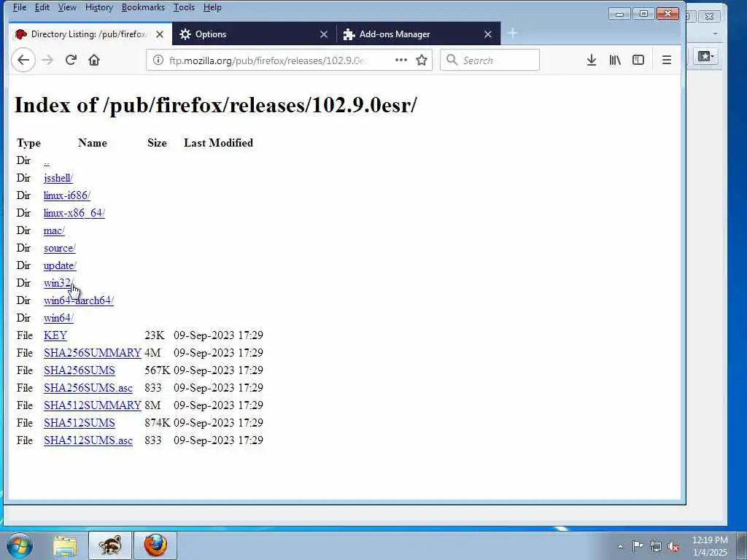Open the Edit menu
This screenshot has height=560, width=747.
(42, 7)
